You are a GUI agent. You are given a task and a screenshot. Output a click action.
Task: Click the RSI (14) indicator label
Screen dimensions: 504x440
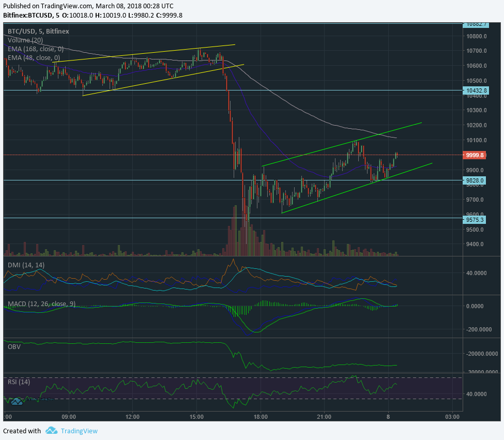coord(19,382)
